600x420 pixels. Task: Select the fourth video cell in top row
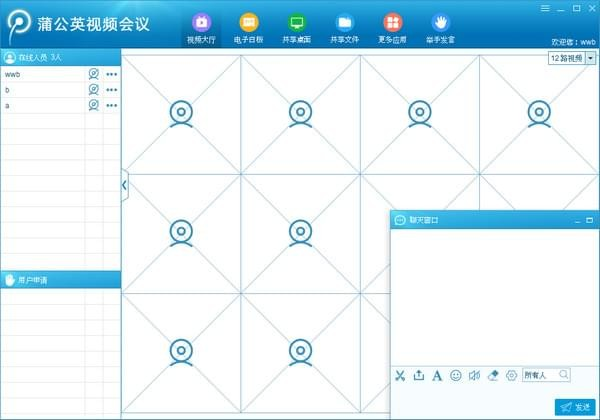539,114
